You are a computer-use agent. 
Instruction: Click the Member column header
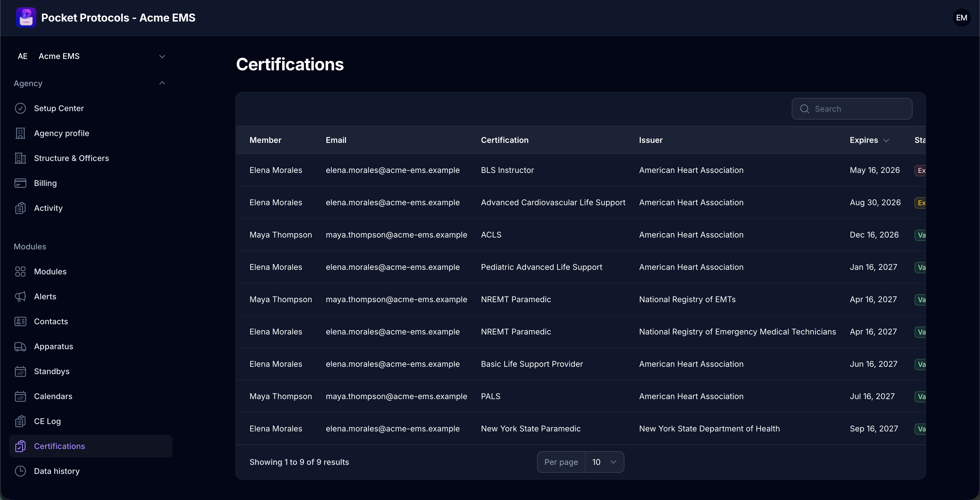pos(265,140)
